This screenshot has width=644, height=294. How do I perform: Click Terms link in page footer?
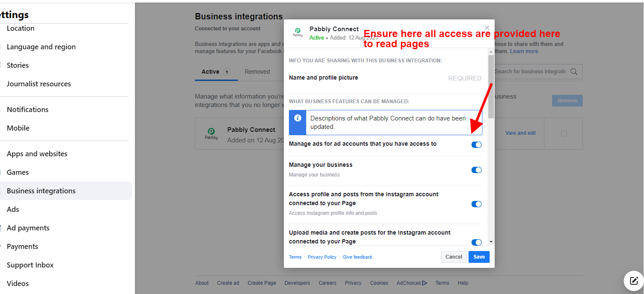[x=442, y=283]
